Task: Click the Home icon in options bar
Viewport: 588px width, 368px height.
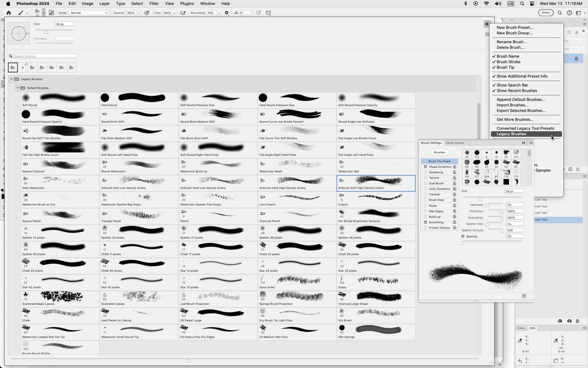Action: [9, 13]
